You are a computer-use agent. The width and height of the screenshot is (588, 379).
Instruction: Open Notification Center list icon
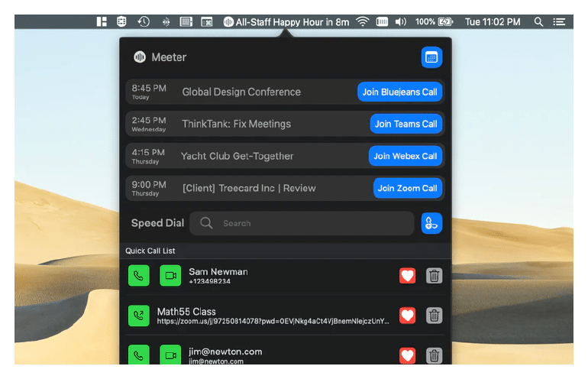point(559,21)
